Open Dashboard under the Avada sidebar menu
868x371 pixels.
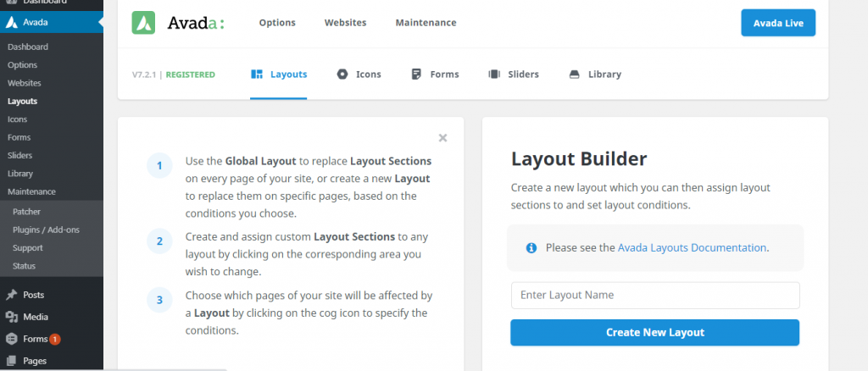tap(28, 47)
